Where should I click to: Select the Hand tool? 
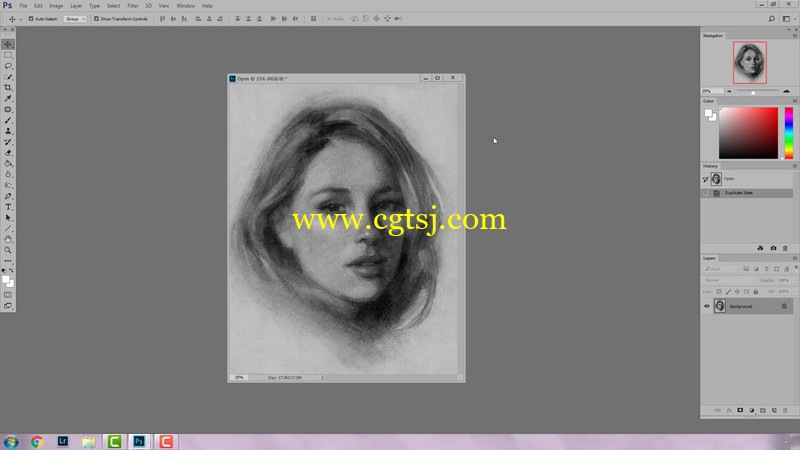(8, 239)
